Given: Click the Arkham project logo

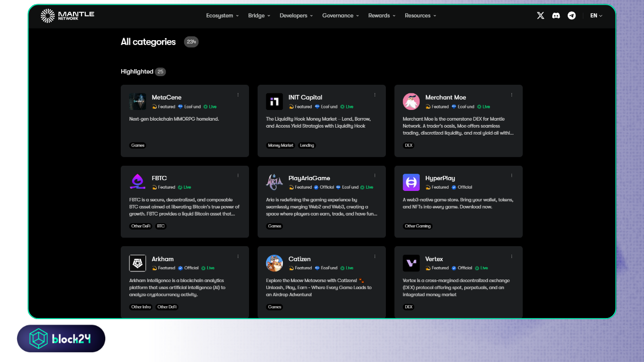Looking at the screenshot, I should click(x=138, y=263).
